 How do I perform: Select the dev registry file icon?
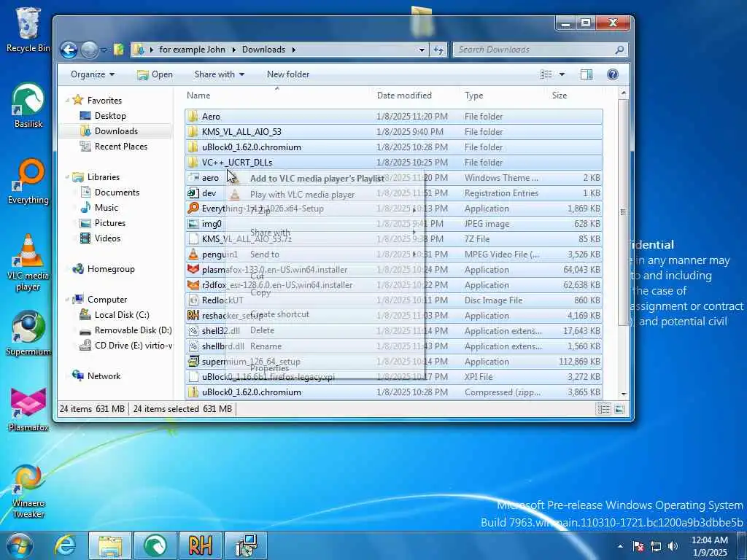click(x=193, y=193)
